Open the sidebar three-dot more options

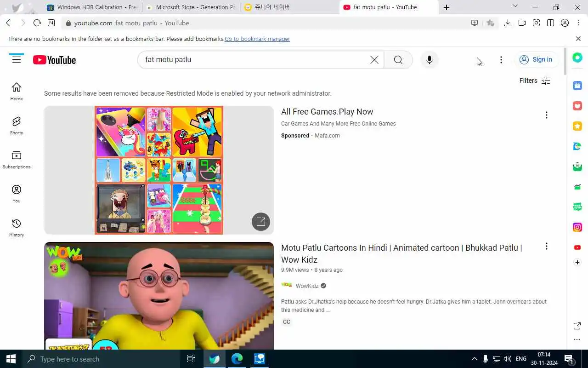[x=577, y=340]
